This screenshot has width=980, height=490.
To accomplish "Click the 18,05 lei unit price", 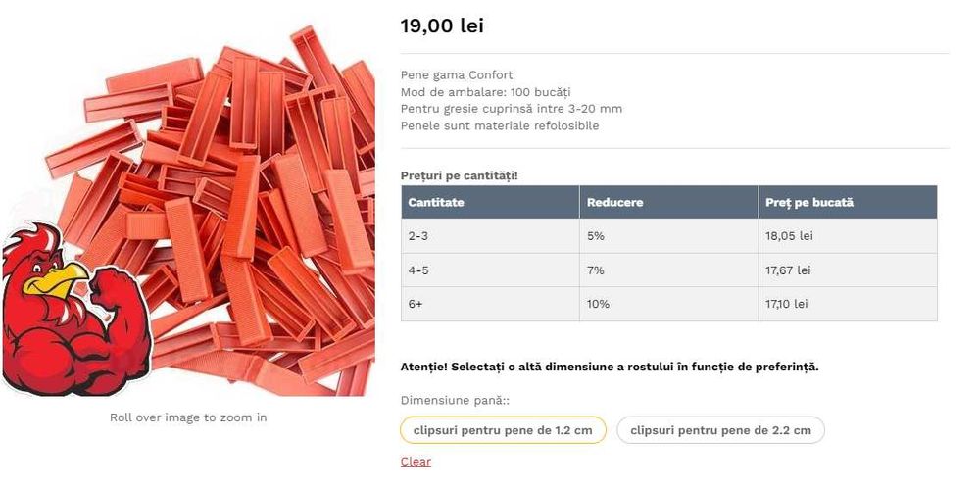I will coord(789,236).
